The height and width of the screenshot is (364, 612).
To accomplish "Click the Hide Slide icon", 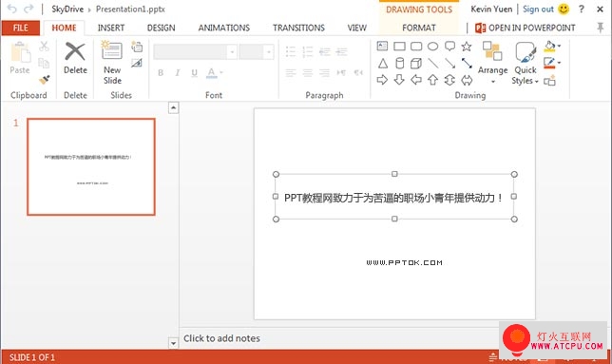I will [x=137, y=63].
